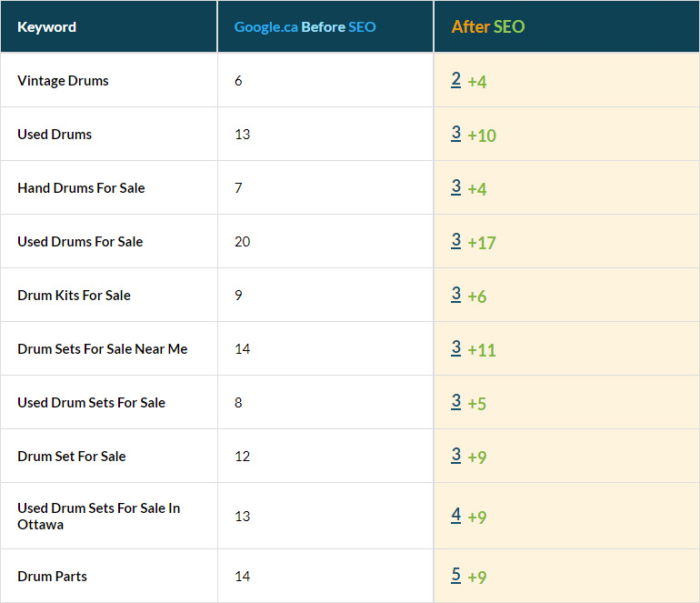
Task: Select the Drum Parts keyword cell
Action: pos(52,577)
